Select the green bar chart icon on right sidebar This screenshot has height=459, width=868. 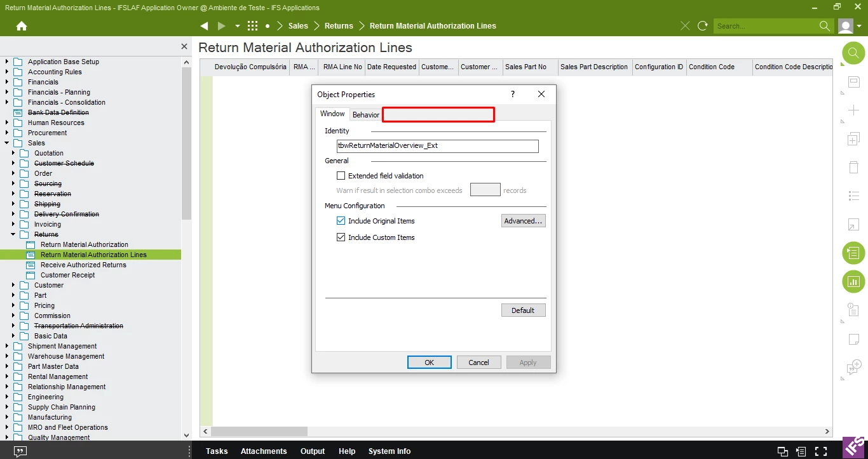pos(853,281)
